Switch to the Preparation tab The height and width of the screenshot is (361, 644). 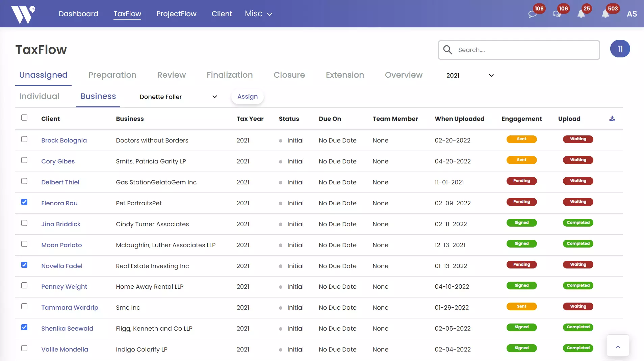click(x=112, y=75)
